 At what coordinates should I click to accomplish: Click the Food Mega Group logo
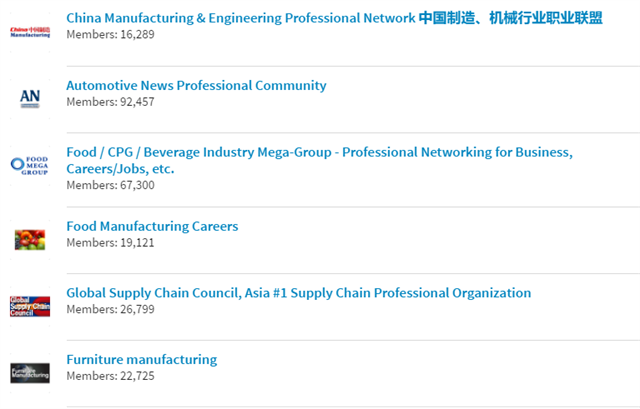(x=29, y=165)
